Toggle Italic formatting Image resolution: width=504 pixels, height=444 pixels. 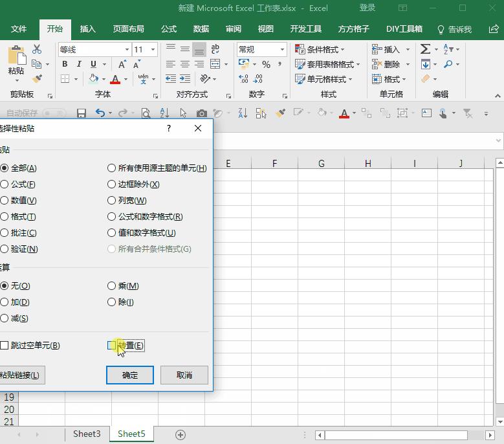point(79,64)
